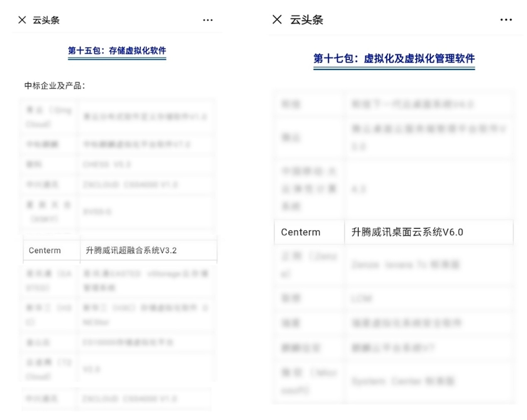Image resolution: width=527 pixels, height=420 pixels.
Task: Click the 升腾威讯超融合系统V3.2 product cell
Action: point(131,250)
